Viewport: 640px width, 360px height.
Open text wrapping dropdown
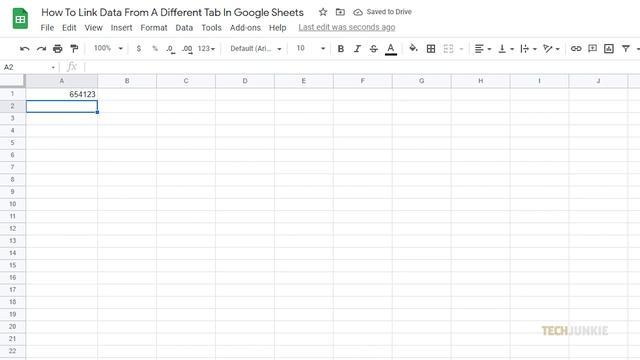(529, 49)
